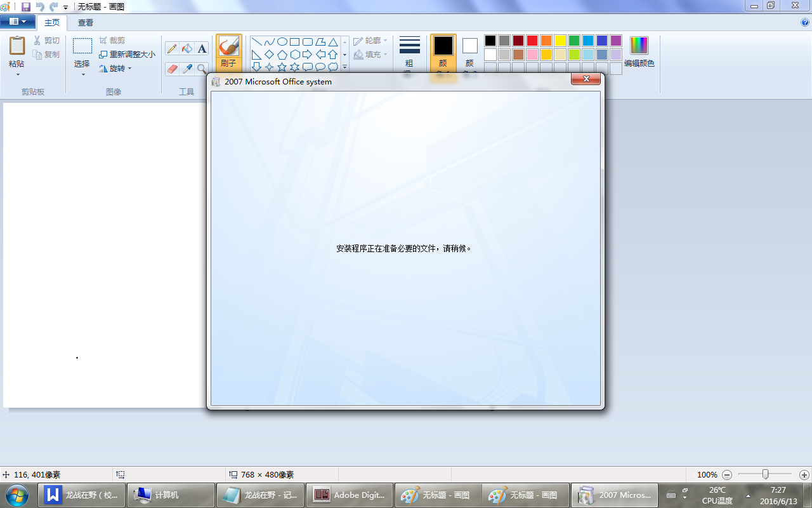
Task: Pick the pentagon shape
Action: 282,55
